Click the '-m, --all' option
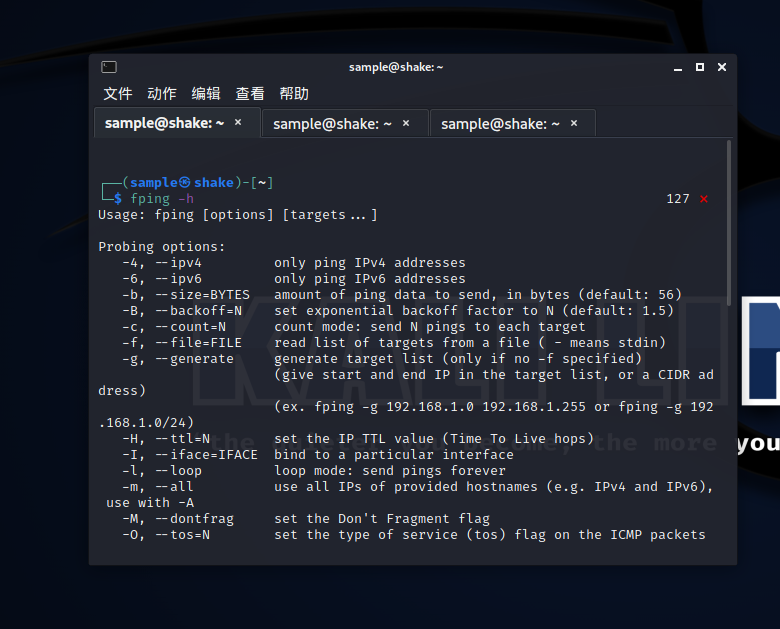 coord(158,487)
